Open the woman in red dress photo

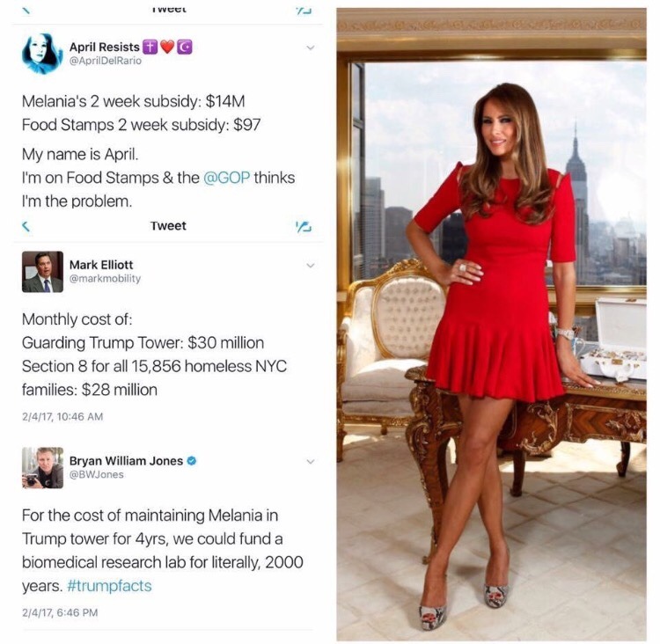click(491, 324)
